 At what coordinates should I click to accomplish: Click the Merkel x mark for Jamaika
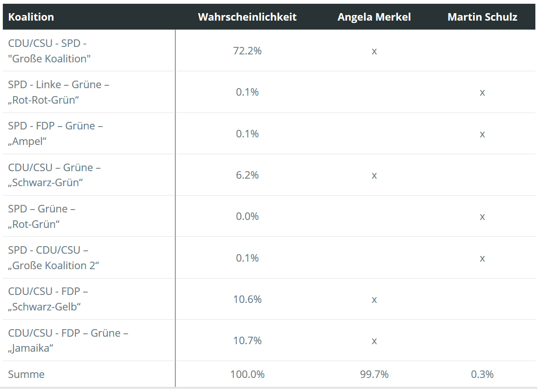pos(374,341)
